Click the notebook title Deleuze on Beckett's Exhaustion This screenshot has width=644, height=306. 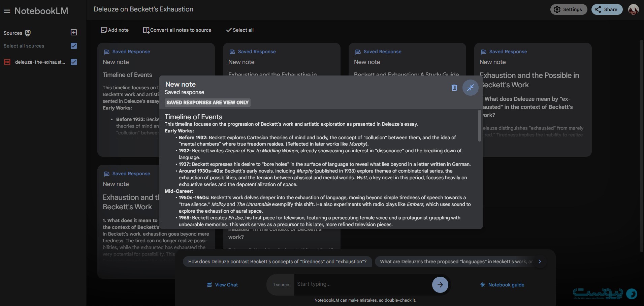click(x=143, y=9)
